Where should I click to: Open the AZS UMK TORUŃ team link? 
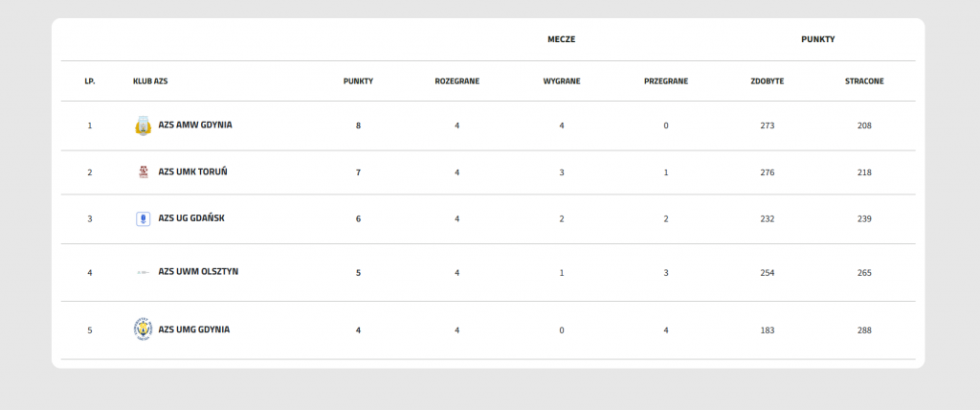(x=192, y=172)
